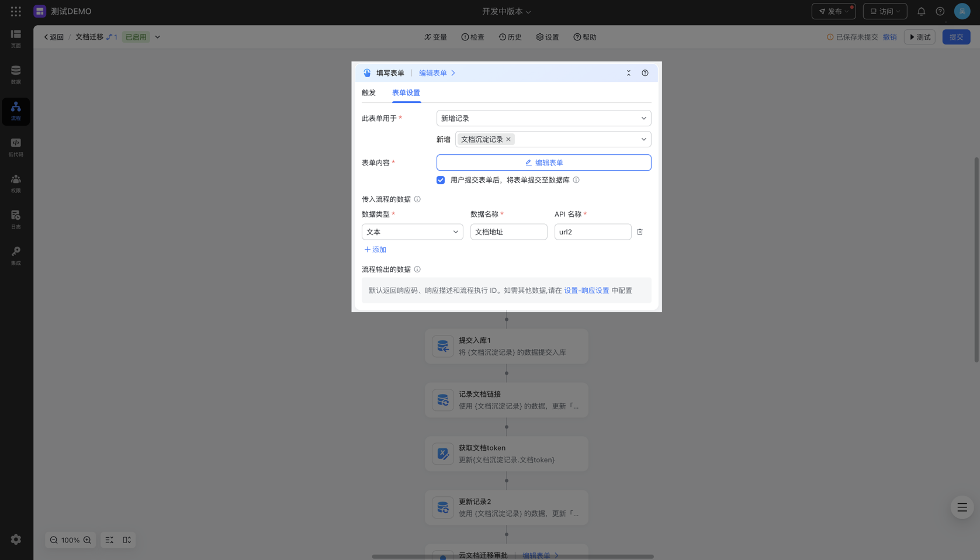
Task: Open the 此表单用于 dropdown
Action: (x=543, y=118)
